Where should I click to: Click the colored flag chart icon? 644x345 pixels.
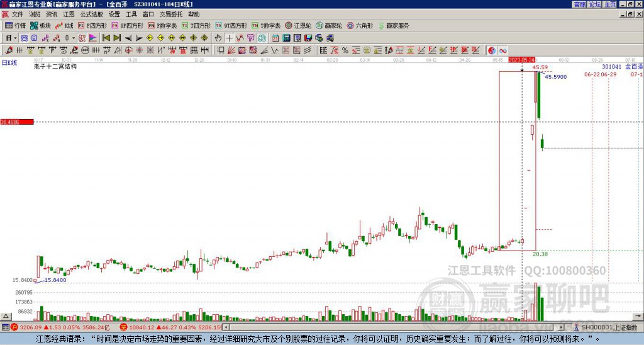coord(93,38)
